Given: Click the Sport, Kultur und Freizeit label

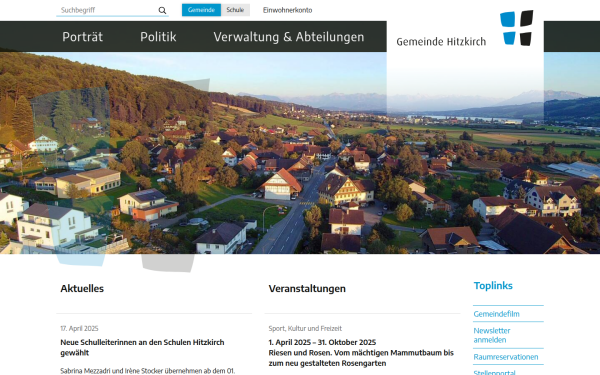Looking at the screenshot, I should 305,328.
